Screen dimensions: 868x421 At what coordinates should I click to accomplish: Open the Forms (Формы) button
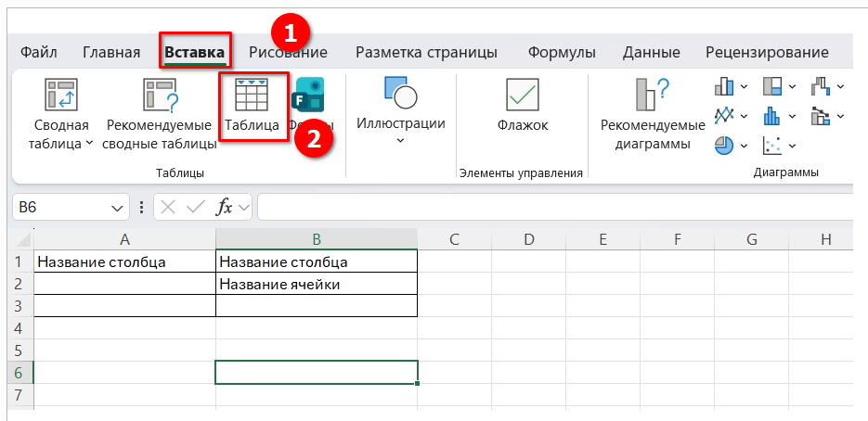[308, 105]
